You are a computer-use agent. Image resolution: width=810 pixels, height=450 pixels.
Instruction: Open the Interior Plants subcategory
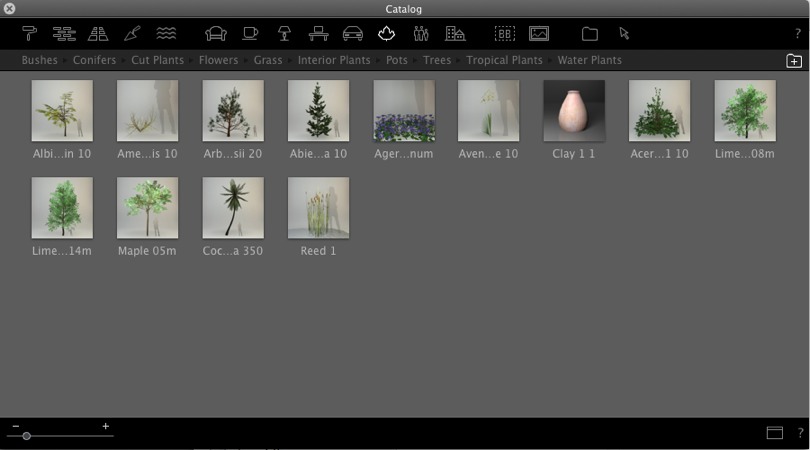[334, 60]
